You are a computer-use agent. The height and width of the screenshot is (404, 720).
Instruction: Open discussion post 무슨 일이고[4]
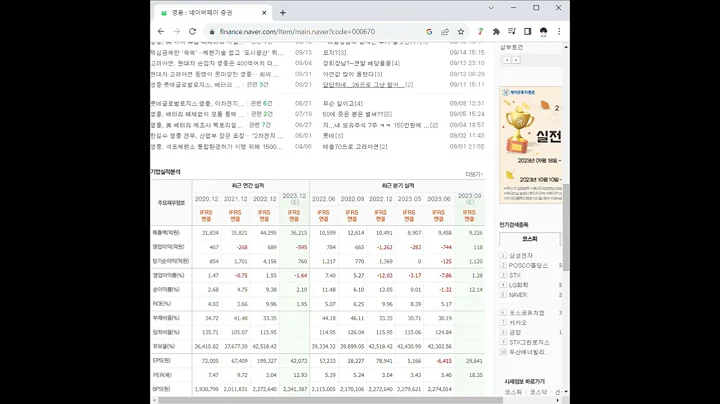click(343, 104)
